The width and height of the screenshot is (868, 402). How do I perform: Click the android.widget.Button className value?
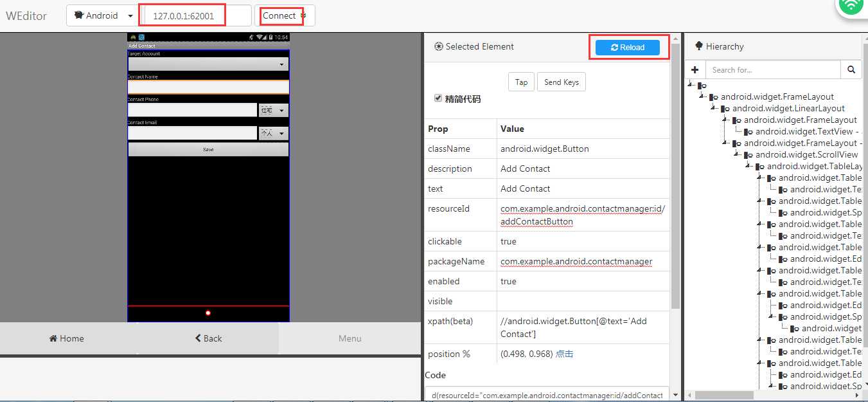[545, 149]
